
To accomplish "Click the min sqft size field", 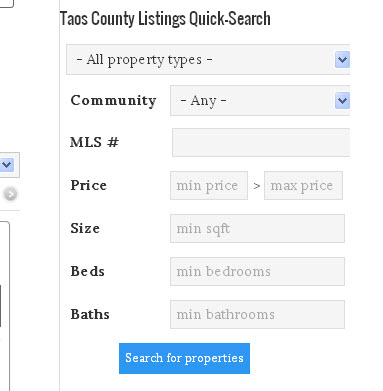I will pyautogui.click(x=257, y=228).
